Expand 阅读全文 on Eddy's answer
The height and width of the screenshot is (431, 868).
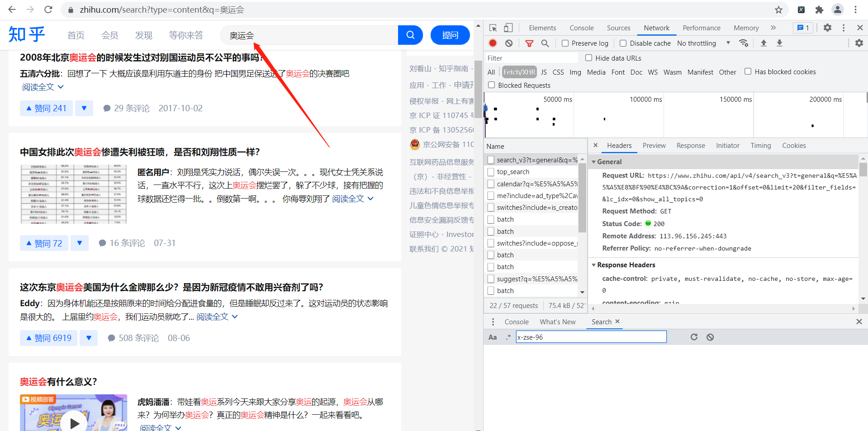coord(217,317)
